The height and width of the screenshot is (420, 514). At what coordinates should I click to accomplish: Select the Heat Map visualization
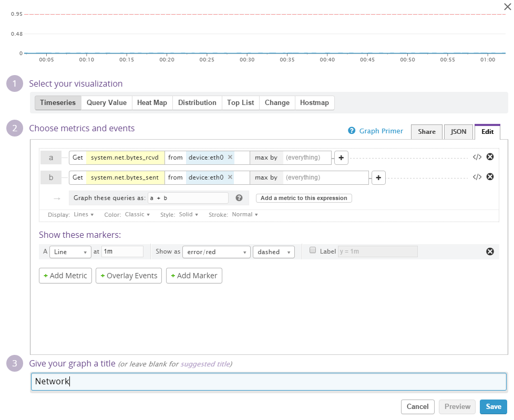pyautogui.click(x=152, y=103)
